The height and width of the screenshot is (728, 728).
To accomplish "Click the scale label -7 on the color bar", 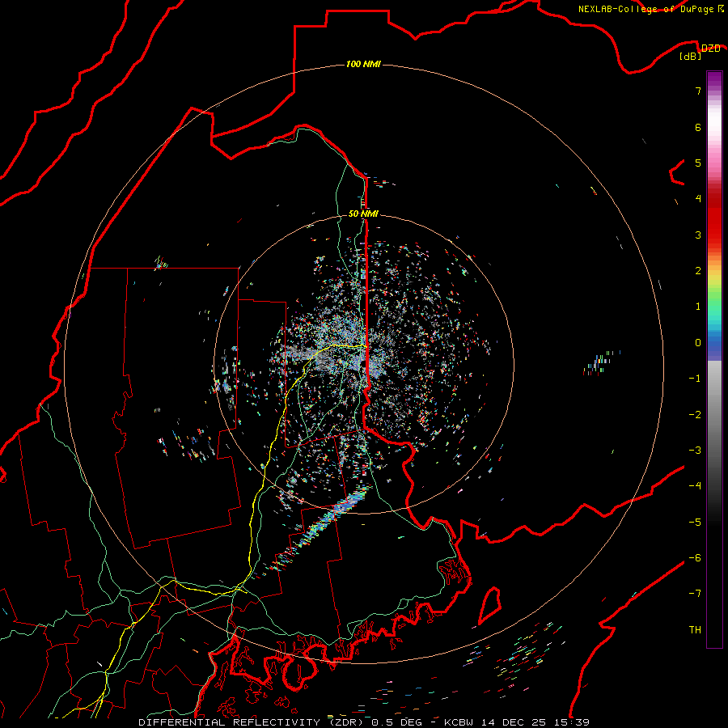I will tap(695, 594).
